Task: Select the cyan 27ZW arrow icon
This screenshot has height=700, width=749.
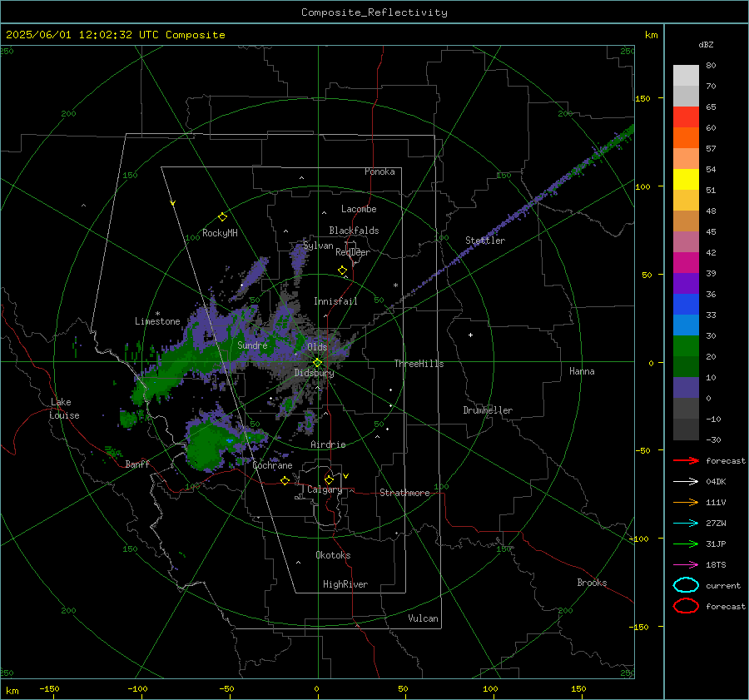Action: [x=686, y=524]
